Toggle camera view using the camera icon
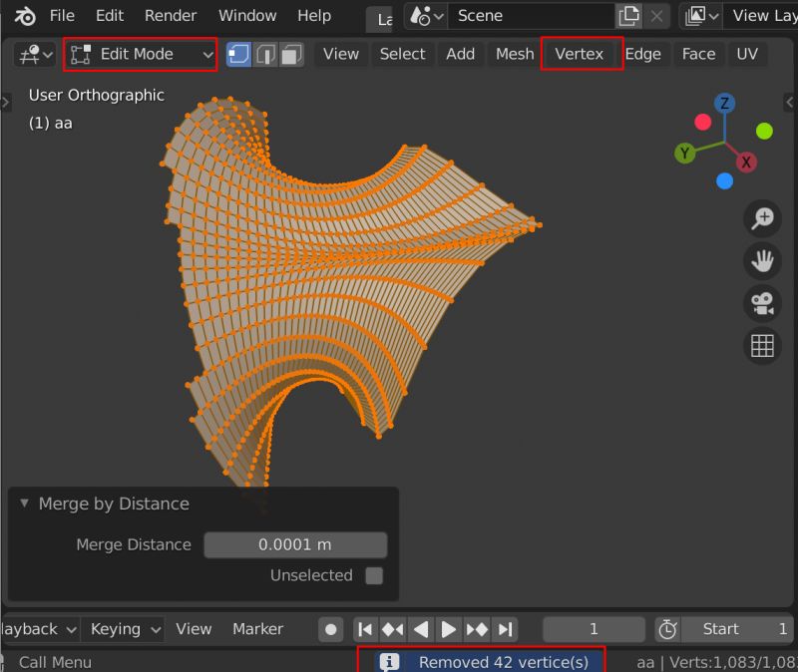798x672 pixels. [x=762, y=304]
